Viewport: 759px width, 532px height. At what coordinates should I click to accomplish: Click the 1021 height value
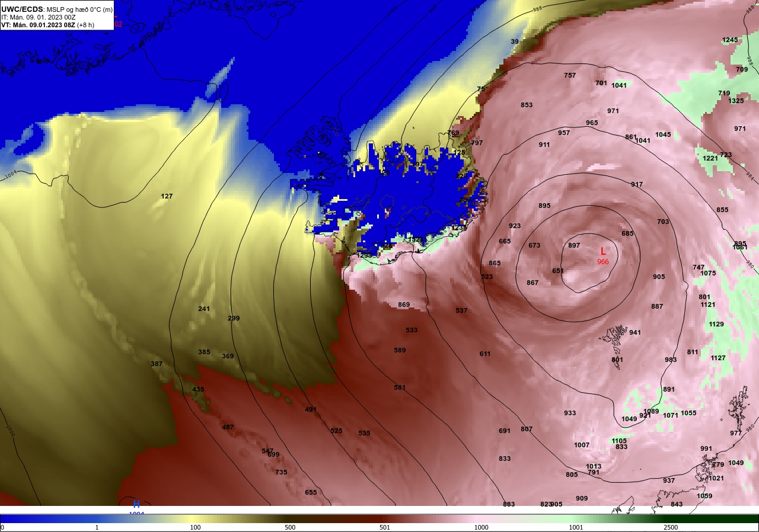point(716,479)
